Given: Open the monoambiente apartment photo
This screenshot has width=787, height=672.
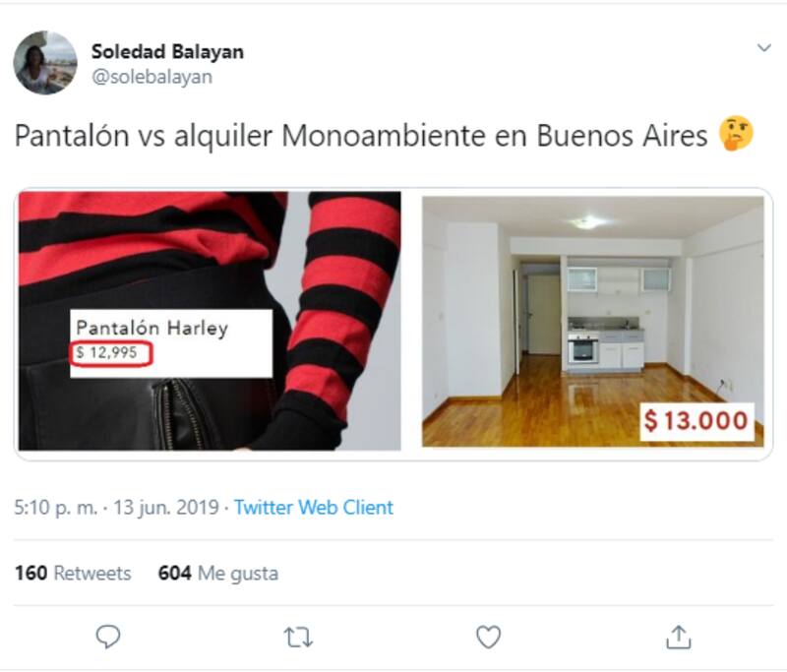Looking at the screenshot, I should tap(593, 321).
